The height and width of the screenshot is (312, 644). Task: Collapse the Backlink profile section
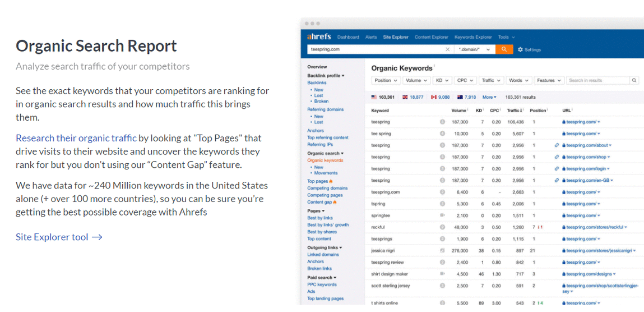click(x=326, y=76)
